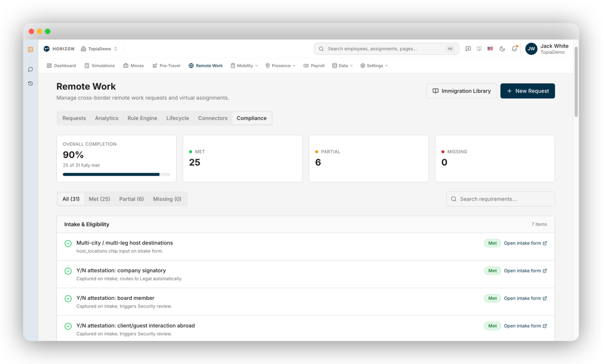
Task: Click Met badge on board member row
Action: click(x=492, y=298)
